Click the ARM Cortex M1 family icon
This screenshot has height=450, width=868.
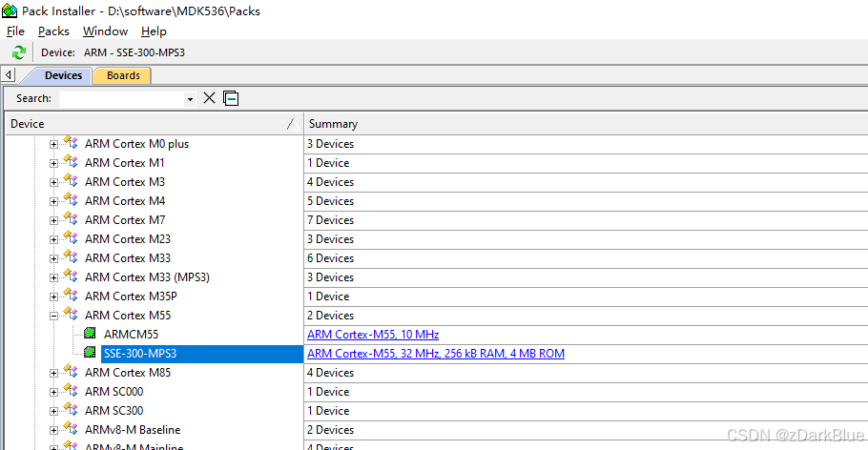pyautogui.click(x=71, y=162)
